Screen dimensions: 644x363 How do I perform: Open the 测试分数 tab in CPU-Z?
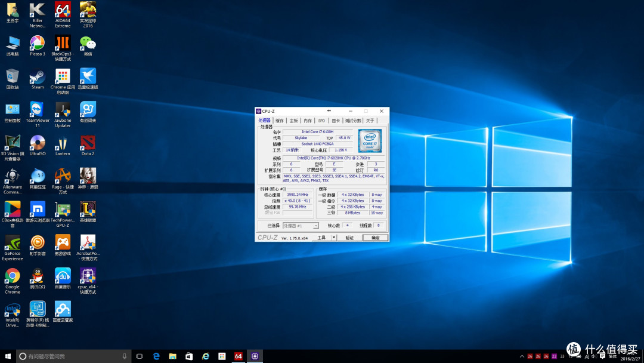point(353,121)
